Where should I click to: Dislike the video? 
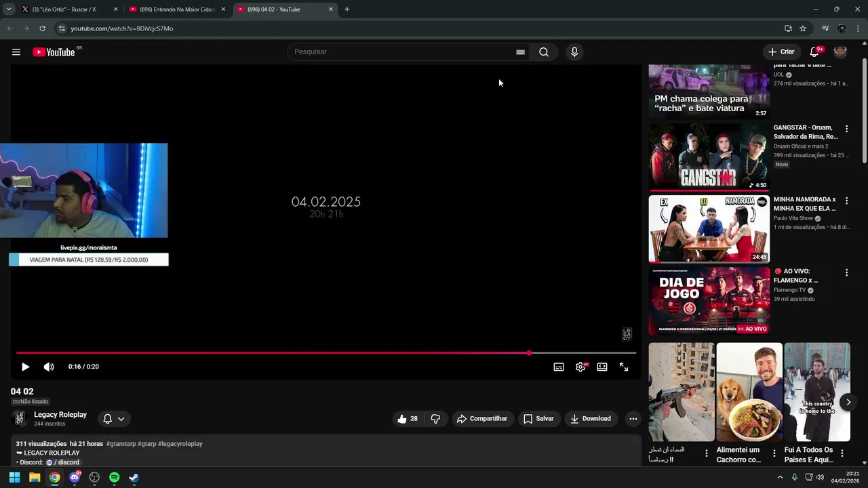pyautogui.click(x=435, y=419)
